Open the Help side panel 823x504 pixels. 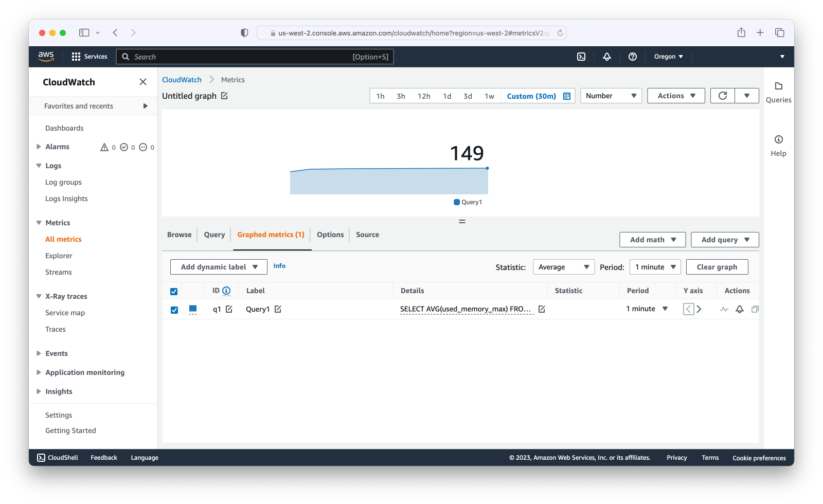coord(778,146)
